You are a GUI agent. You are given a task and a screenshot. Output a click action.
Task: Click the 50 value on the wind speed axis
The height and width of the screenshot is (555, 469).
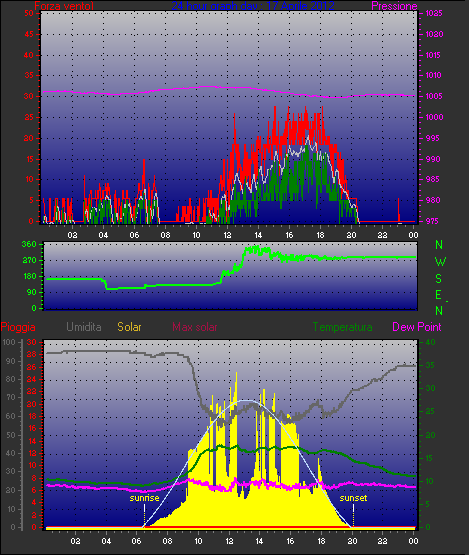tap(29, 13)
